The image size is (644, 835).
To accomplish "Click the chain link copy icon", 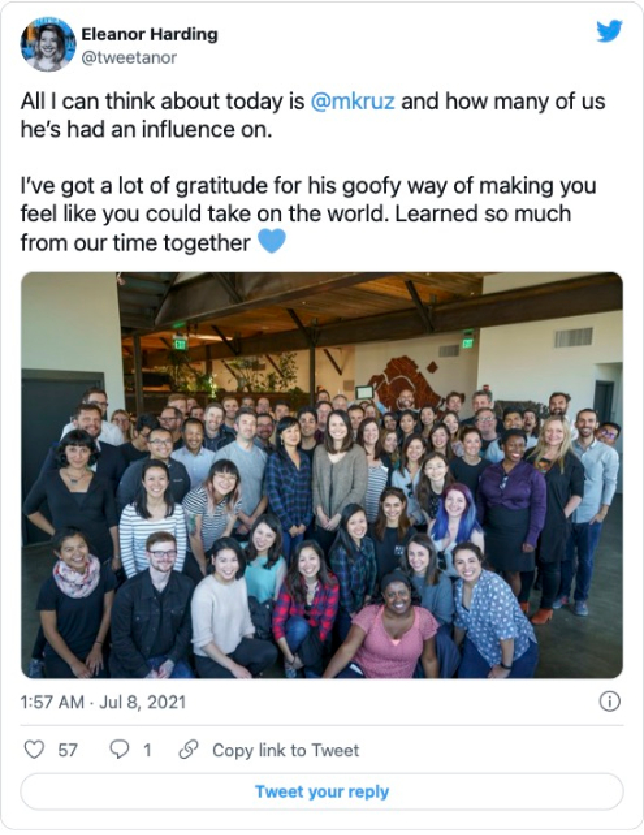I will [189, 750].
